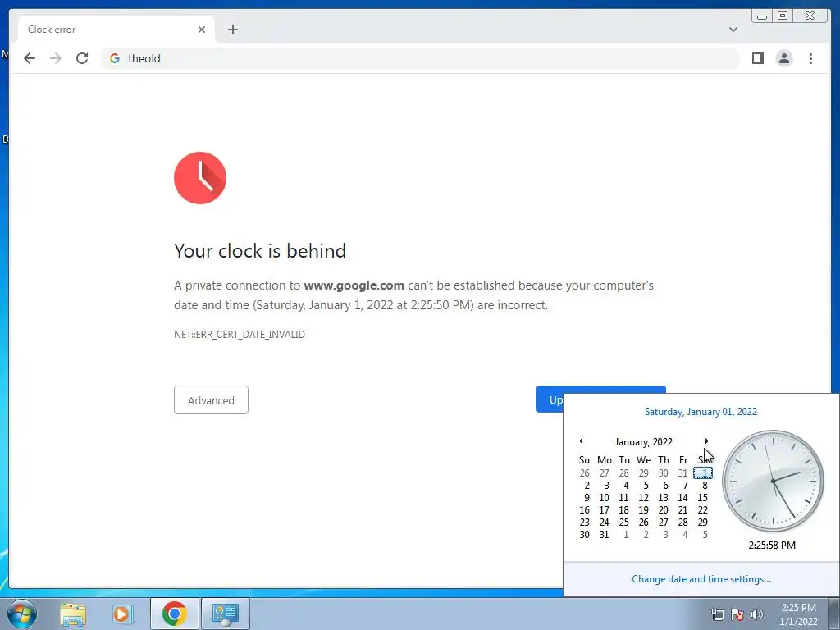Close the Clock error tab
840x630 pixels.
pyautogui.click(x=202, y=30)
